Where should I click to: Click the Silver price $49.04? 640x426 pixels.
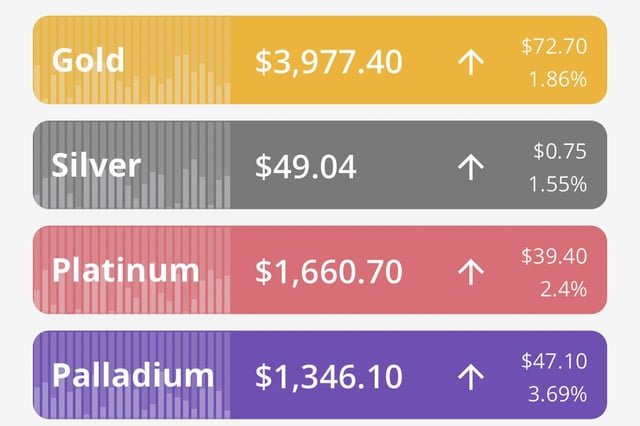pos(305,167)
